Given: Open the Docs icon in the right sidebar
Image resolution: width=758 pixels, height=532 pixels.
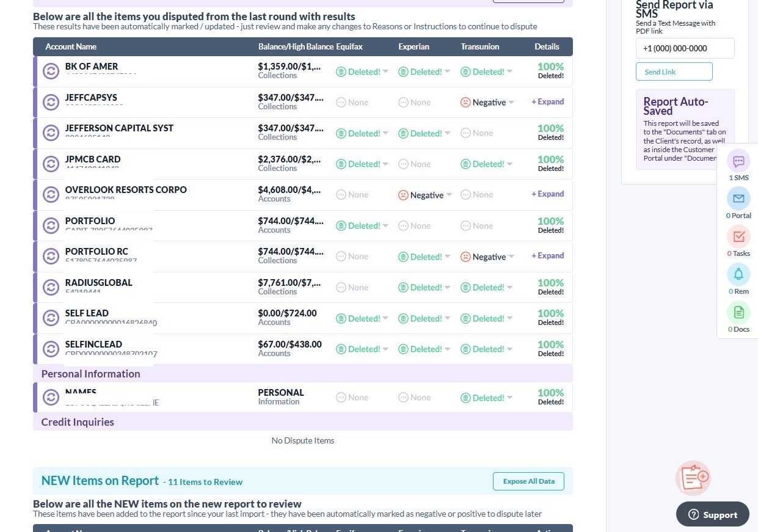Looking at the screenshot, I should click(738, 312).
